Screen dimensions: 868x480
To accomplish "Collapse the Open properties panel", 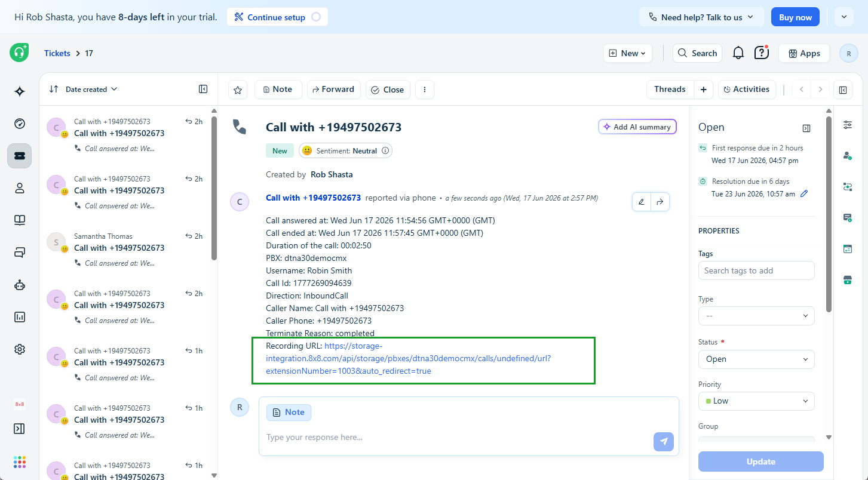I will coord(806,128).
